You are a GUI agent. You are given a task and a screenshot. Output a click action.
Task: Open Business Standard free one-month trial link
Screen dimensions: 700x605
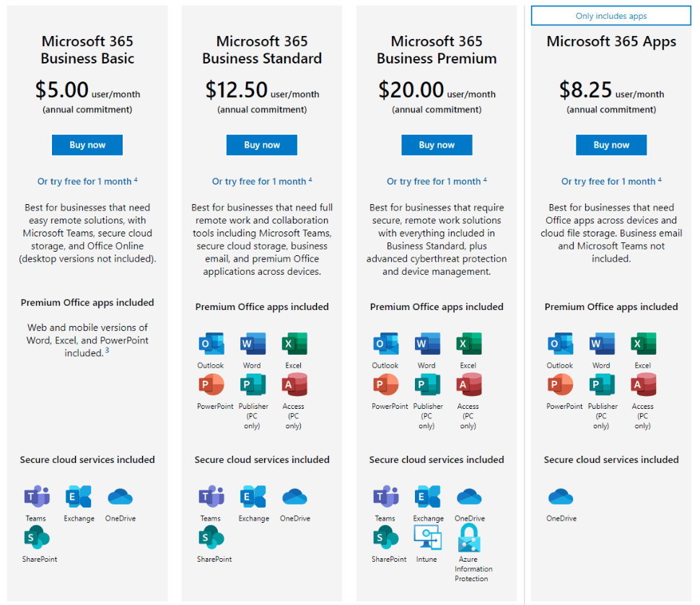[x=262, y=181]
